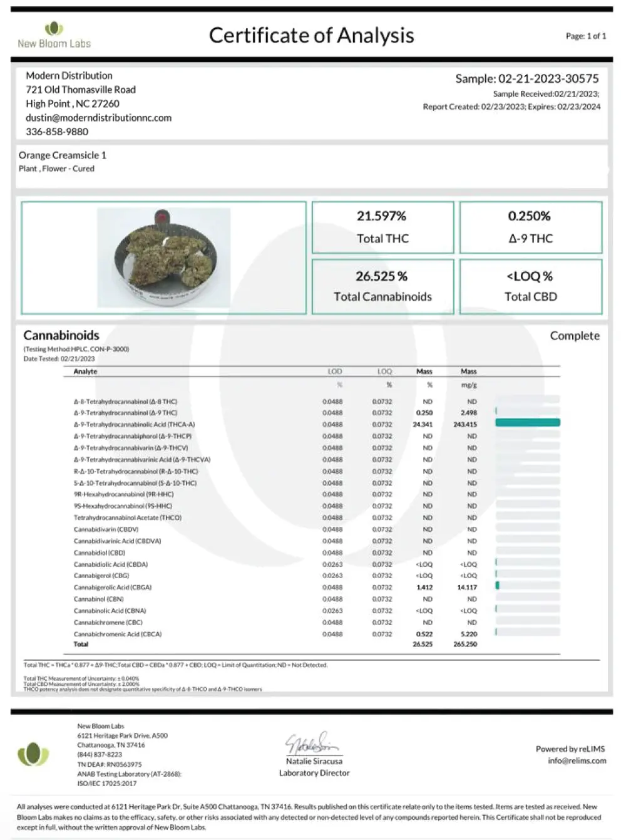Open the cannabis flower sample photo
The height and width of the screenshot is (840, 626).
164,257
